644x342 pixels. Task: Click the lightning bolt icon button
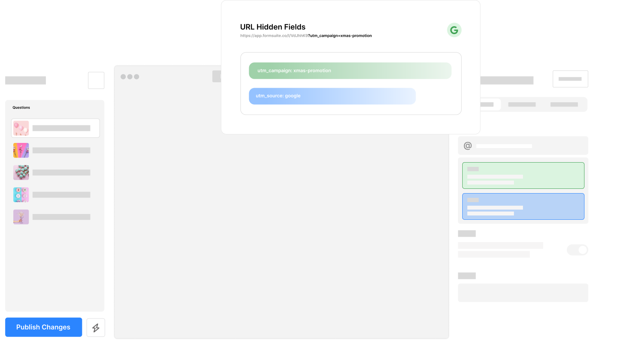tap(96, 328)
